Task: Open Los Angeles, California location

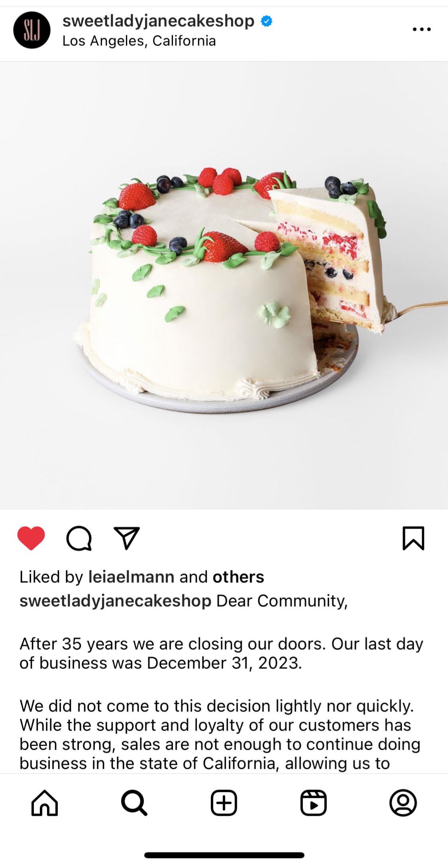Action: [x=139, y=41]
